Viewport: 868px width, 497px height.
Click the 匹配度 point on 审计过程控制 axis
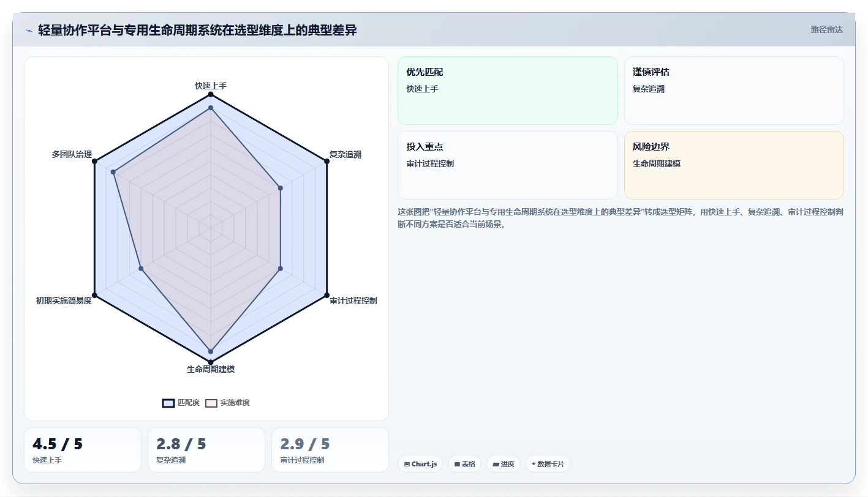[326, 295]
